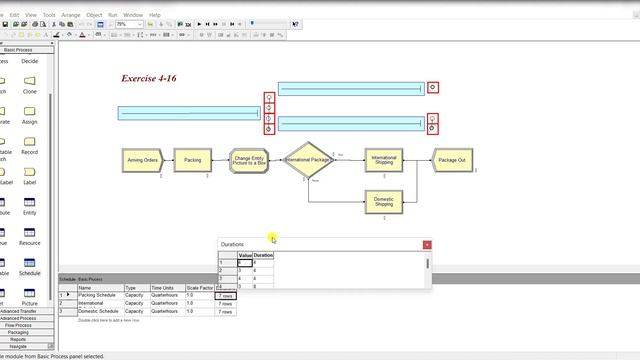Open the 7 rows button for Domestic Schedule
This screenshot has width=640, height=360.
pyautogui.click(x=225, y=312)
